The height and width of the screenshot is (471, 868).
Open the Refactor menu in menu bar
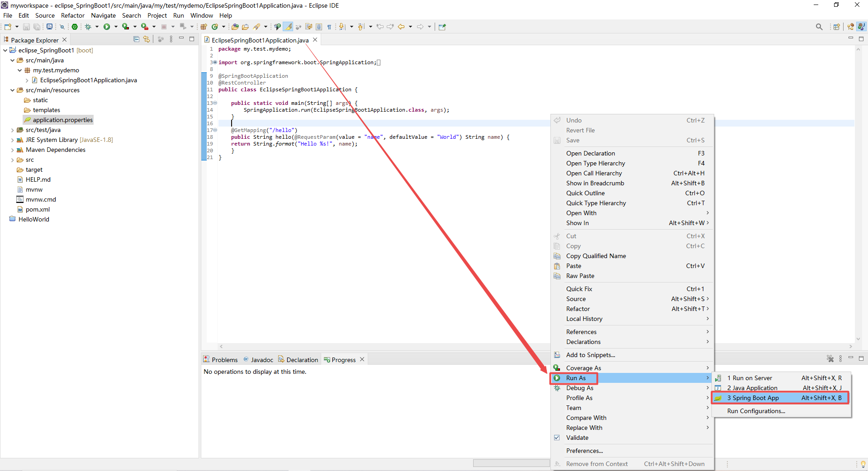pos(73,15)
